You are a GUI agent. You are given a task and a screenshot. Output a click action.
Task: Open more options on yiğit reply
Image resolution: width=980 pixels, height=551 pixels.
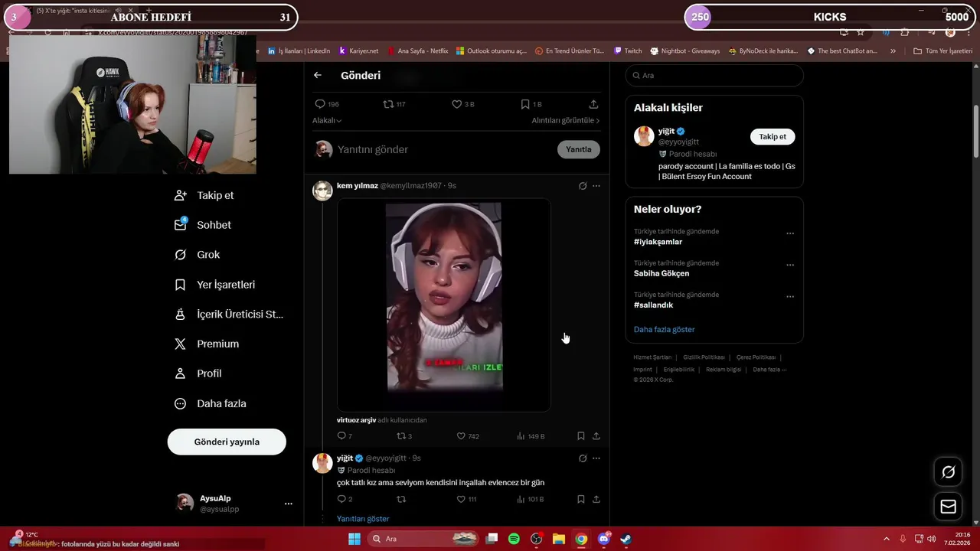pyautogui.click(x=596, y=458)
